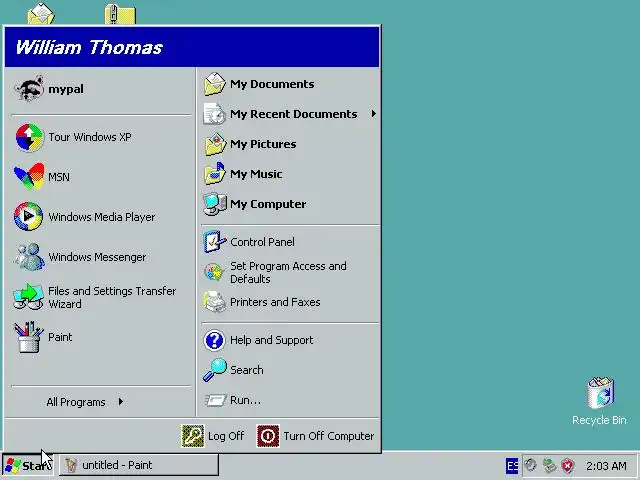640x480 pixels.
Task: Click the My Music label
Action: tap(256, 174)
